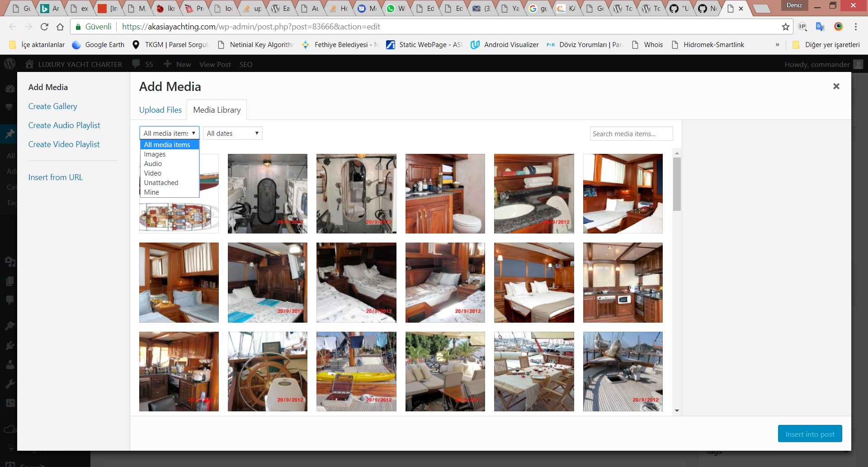The width and height of the screenshot is (868, 467).
Task: Switch to WhatsApp browser tab
Action: point(396,9)
